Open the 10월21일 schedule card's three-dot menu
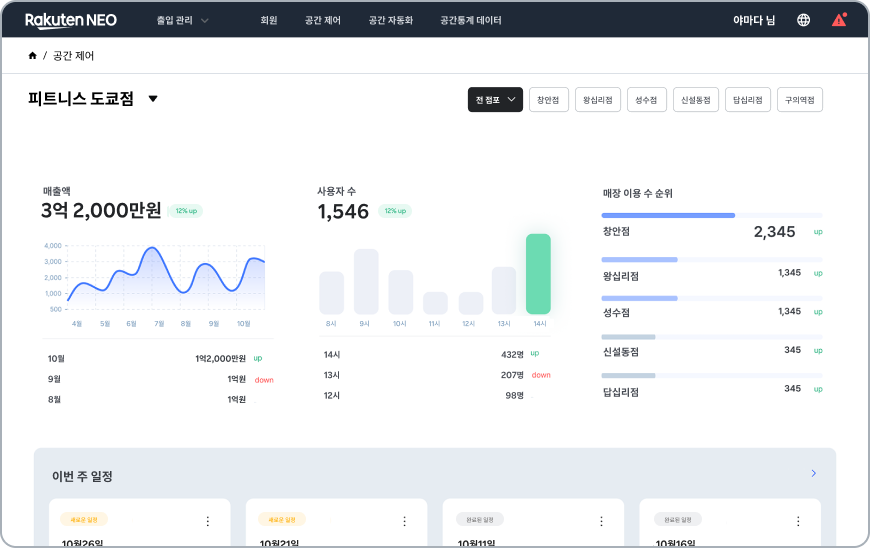The width and height of the screenshot is (870, 548). point(404,521)
